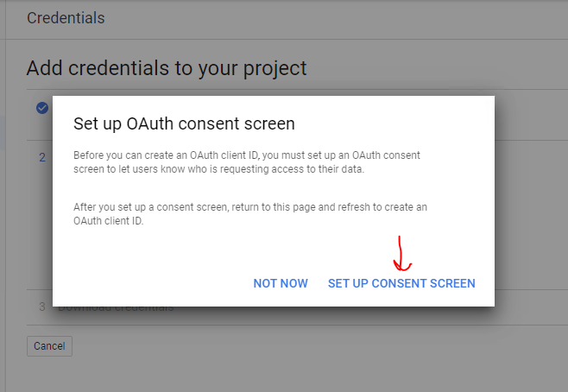
Task: Click the red hand-drawn arrow annotation
Action: (x=401, y=254)
